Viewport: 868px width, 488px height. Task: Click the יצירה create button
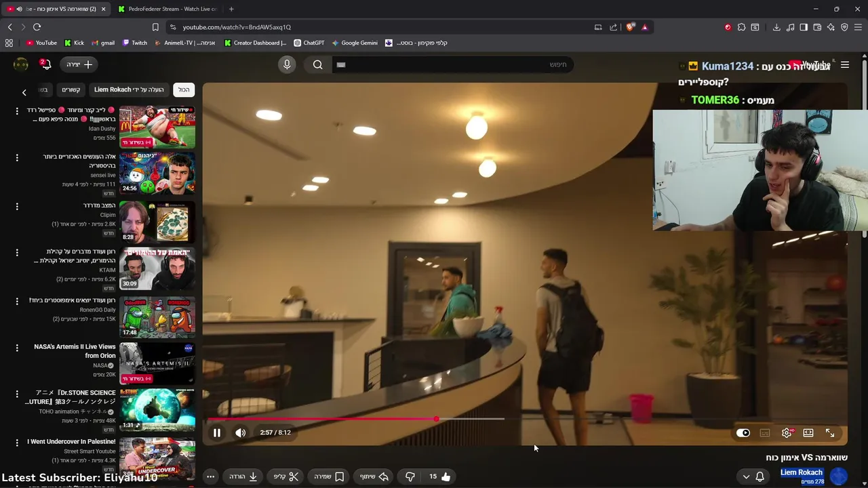(80, 64)
